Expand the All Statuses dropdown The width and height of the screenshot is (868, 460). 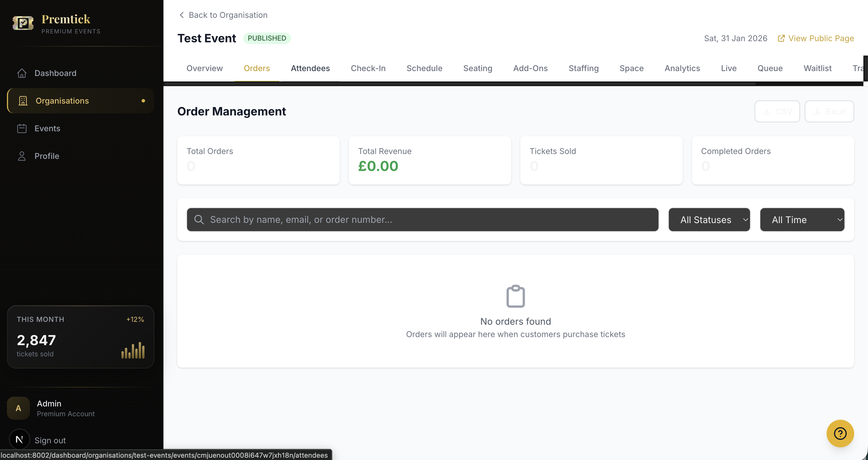tap(709, 220)
